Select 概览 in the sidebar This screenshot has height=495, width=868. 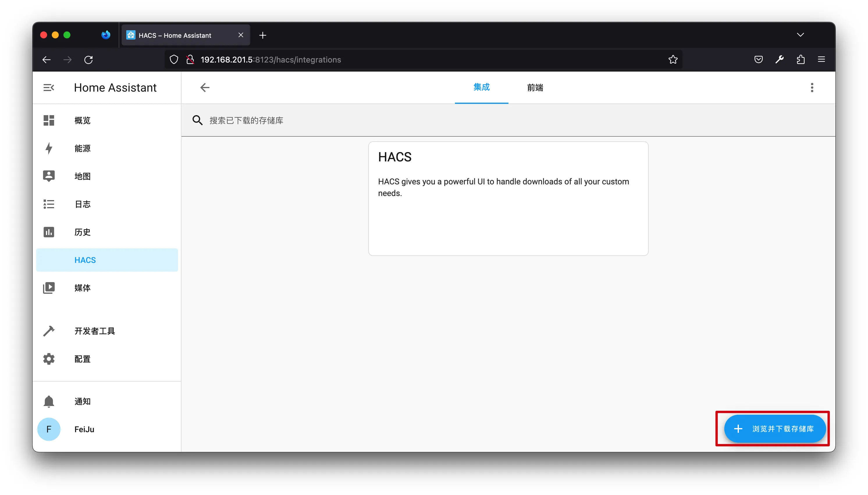[107, 120]
